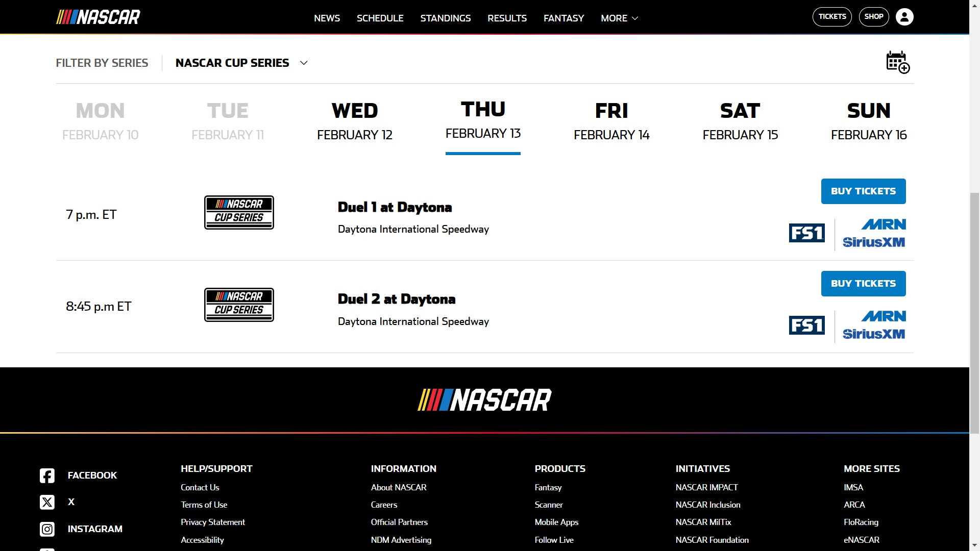Open Contact Us footer link
Screen dimensions: 980x551
click(x=200, y=487)
